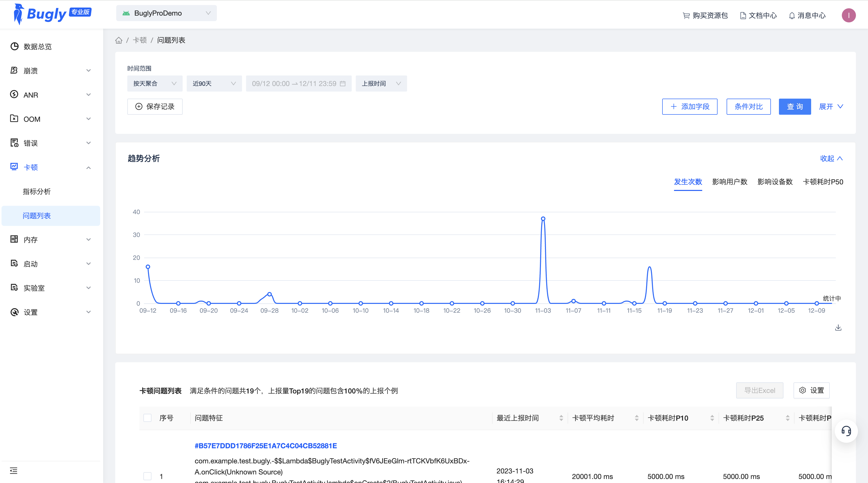Click the 启动 sidebar icon
The width and height of the screenshot is (868, 483).
pyautogui.click(x=14, y=263)
